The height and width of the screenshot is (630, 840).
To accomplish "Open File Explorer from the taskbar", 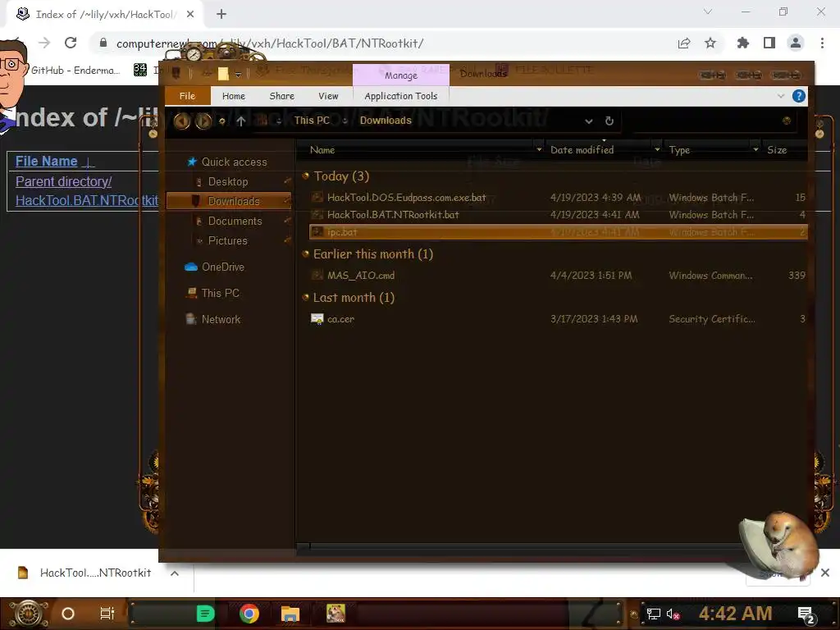I will tap(290, 614).
